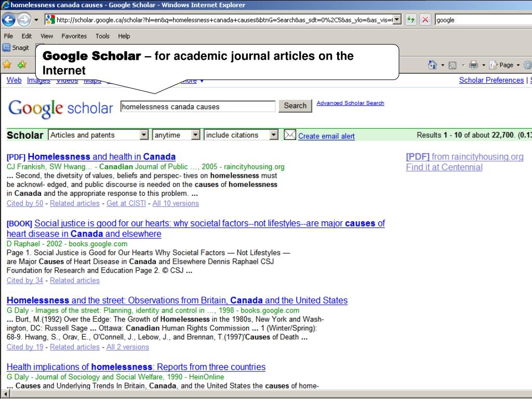
Task: Click Cited by 34 link
Action: point(25,280)
